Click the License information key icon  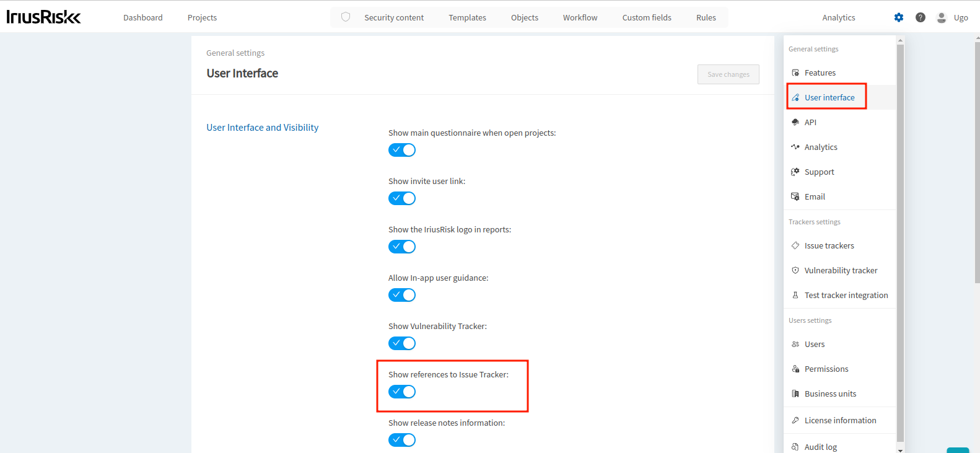tap(795, 420)
